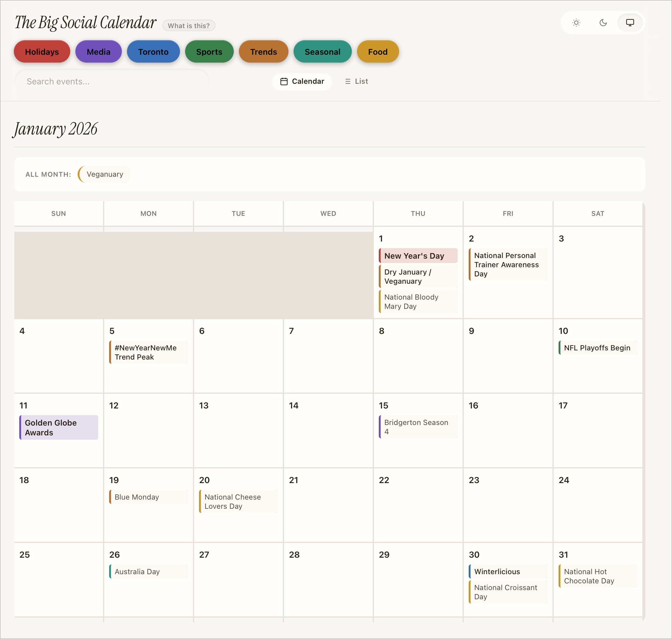The image size is (672, 639).
Task: Toggle the Sports category filter
Action: tap(209, 51)
